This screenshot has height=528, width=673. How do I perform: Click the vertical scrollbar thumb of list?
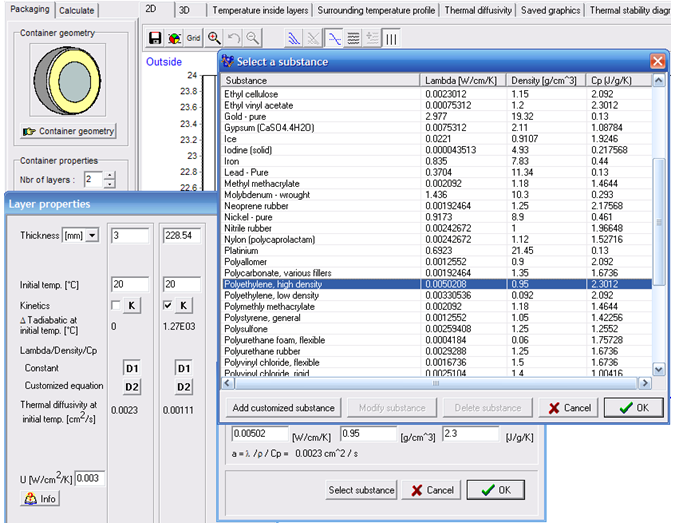(658, 221)
